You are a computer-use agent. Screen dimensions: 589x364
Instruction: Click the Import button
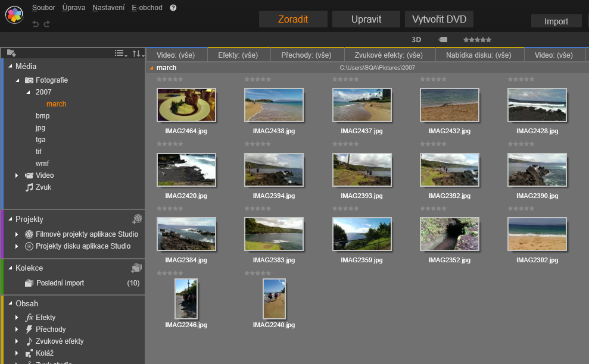[x=556, y=21]
